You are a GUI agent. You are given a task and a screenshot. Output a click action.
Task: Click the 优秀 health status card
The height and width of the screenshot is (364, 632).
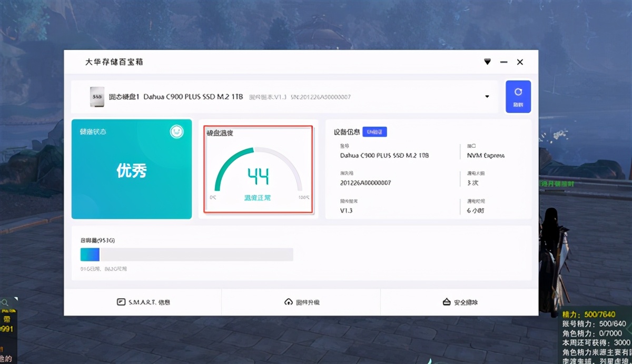click(x=131, y=169)
